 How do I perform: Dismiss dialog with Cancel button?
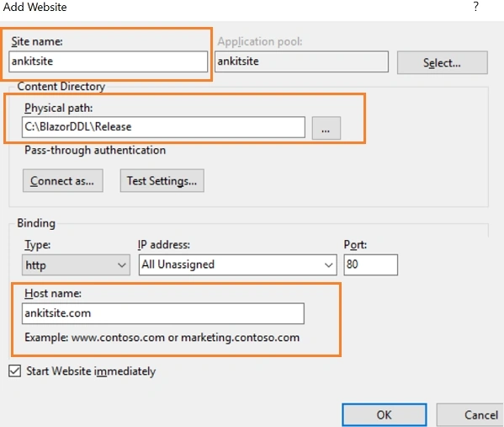click(470, 414)
